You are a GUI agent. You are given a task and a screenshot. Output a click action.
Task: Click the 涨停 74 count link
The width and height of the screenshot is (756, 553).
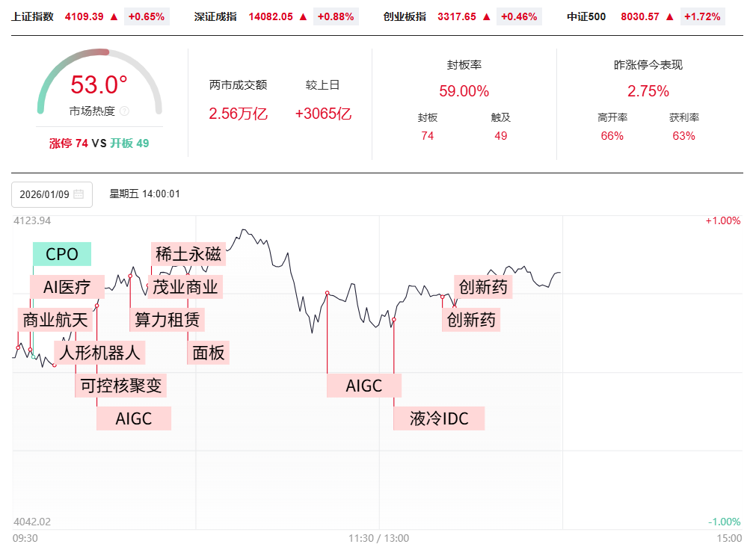click(x=69, y=143)
